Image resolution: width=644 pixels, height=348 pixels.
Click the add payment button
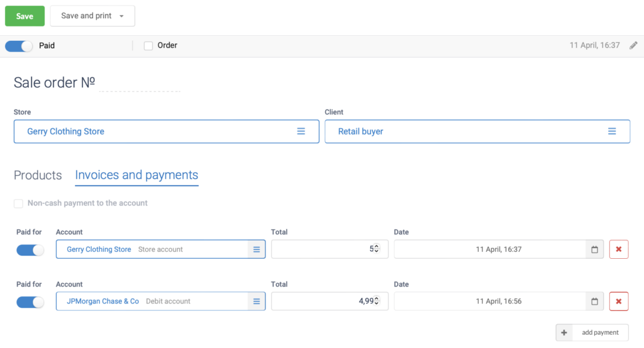(x=592, y=332)
